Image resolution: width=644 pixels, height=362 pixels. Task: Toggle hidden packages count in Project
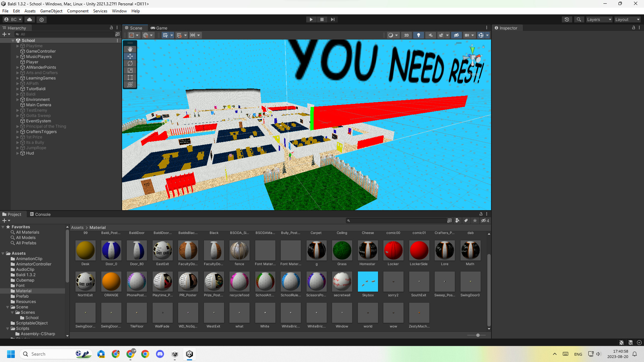[485, 221]
